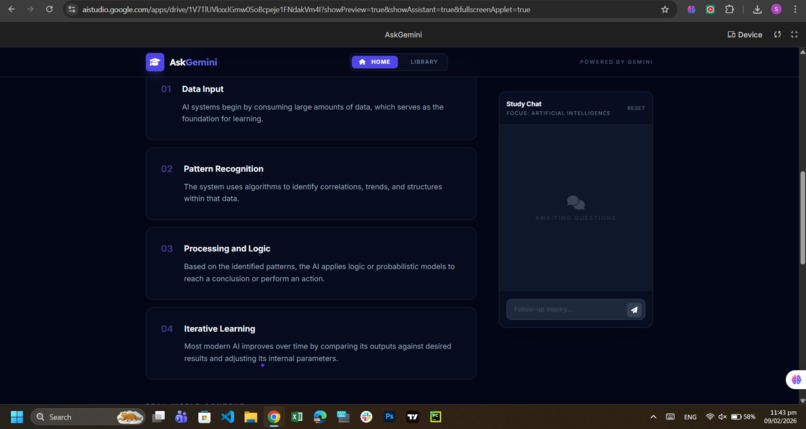This screenshot has height=429, width=806.
Task: Open the Chrome extensions puzzle menu
Action: 729,9
